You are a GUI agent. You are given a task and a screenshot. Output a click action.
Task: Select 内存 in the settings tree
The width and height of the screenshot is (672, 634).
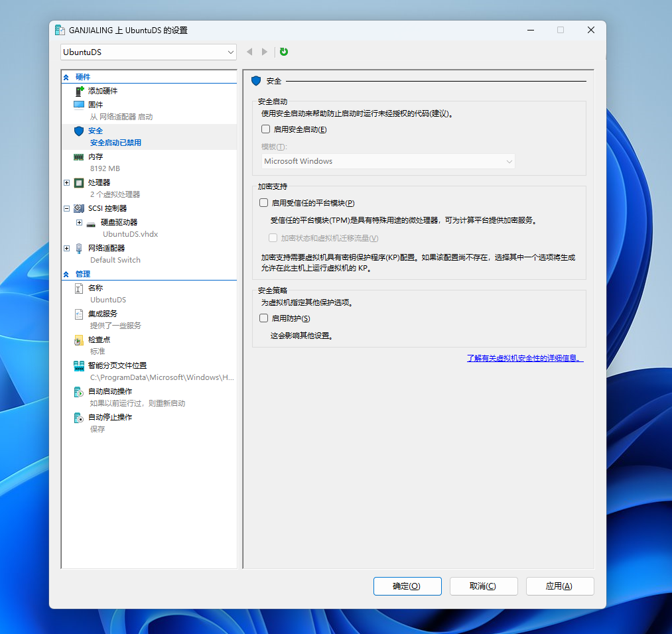coord(96,157)
